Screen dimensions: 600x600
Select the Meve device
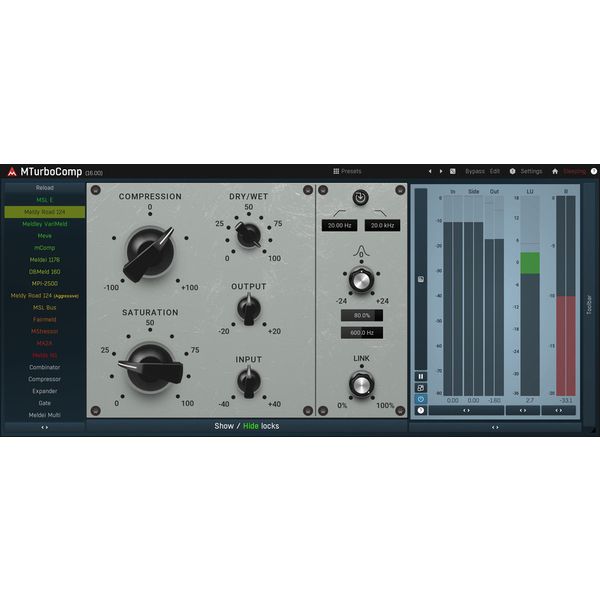point(44,236)
